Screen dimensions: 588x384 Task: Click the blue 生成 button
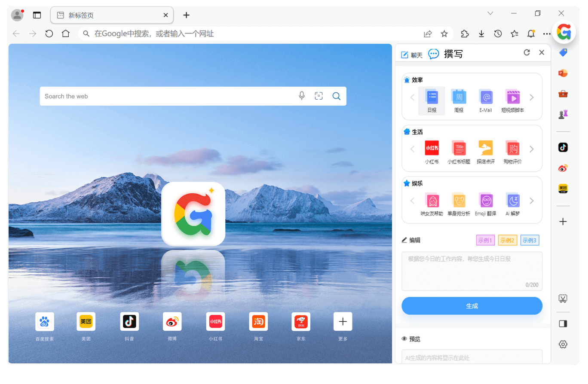472,306
